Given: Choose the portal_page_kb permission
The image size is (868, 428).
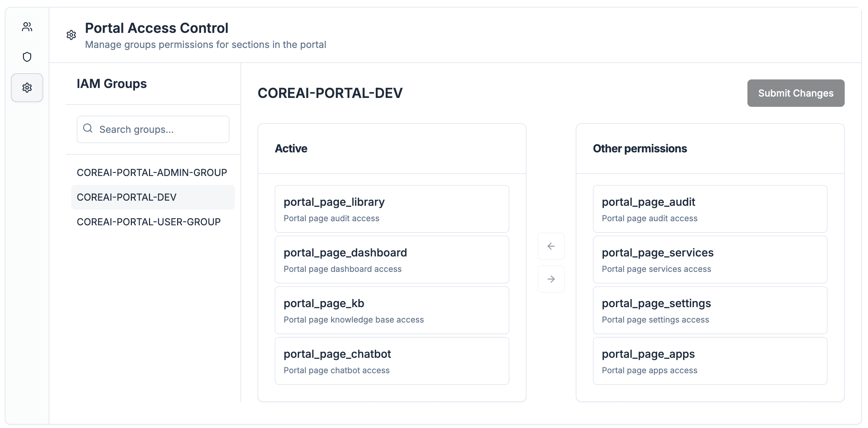Looking at the screenshot, I should click(392, 310).
